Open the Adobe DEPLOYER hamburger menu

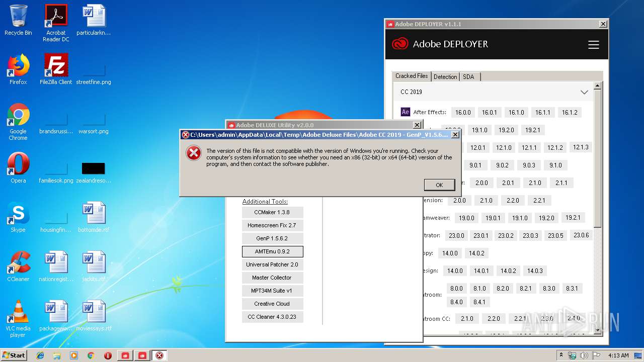point(594,45)
